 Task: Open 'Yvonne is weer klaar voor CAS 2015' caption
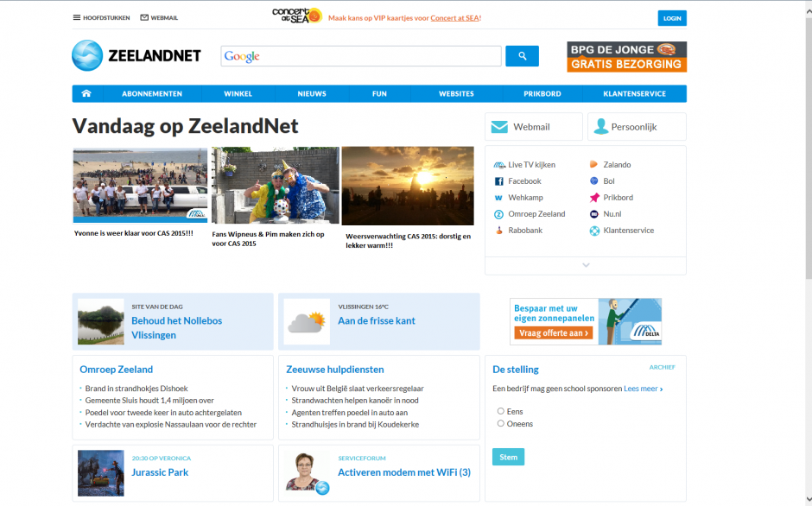(x=134, y=234)
